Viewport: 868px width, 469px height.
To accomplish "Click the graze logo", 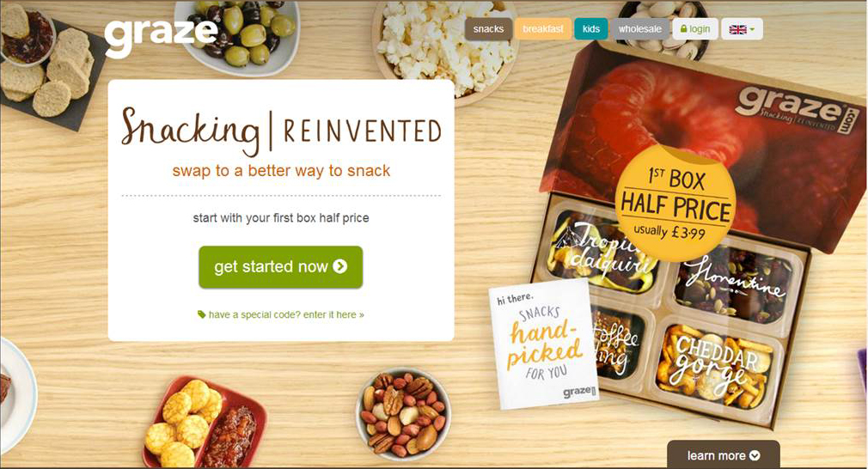I will tap(161, 38).
